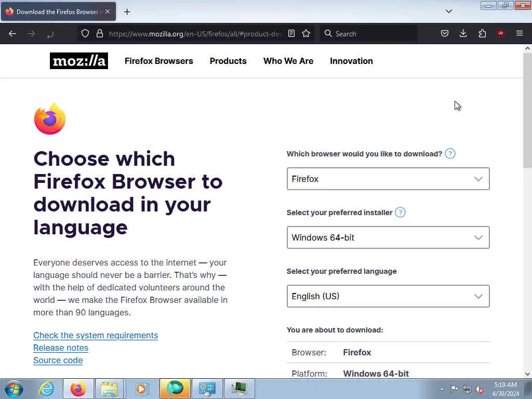Image resolution: width=532 pixels, height=399 pixels.
Task: Open the monitor app taskbar icon
Action: (239, 389)
